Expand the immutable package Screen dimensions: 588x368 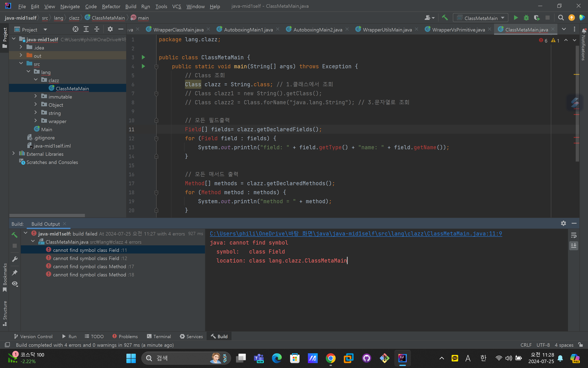[x=36, y=96]
